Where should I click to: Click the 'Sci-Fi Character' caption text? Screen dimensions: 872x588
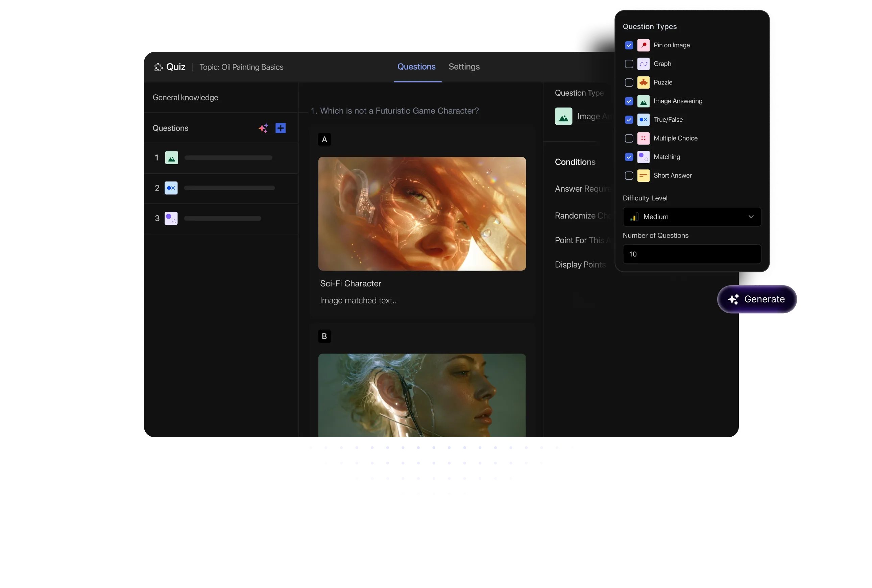(x=350, y=284)
